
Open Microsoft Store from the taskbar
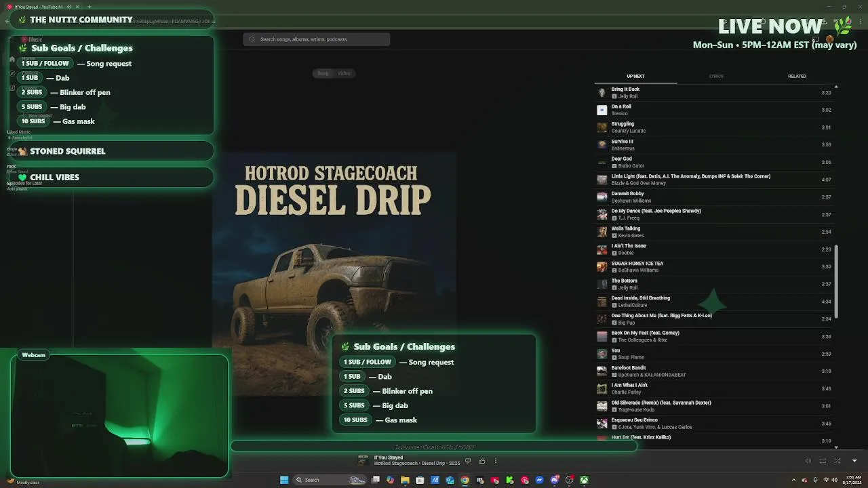pyautogui.click(x=420, y=480)
